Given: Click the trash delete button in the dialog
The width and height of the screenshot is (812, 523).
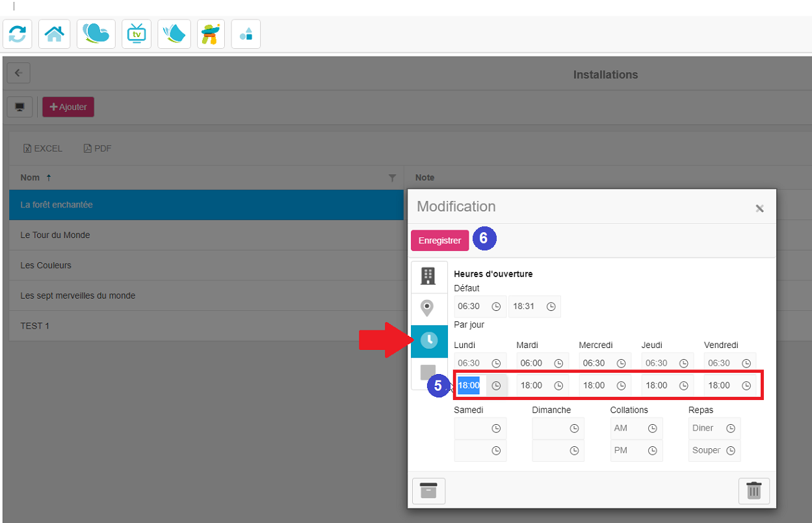Looking at the screenshot, I should point(754,490).
